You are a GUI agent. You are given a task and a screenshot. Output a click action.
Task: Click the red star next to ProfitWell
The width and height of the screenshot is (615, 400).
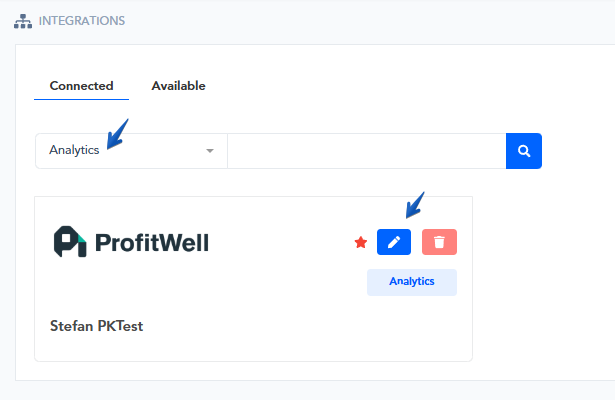(361, 242)
